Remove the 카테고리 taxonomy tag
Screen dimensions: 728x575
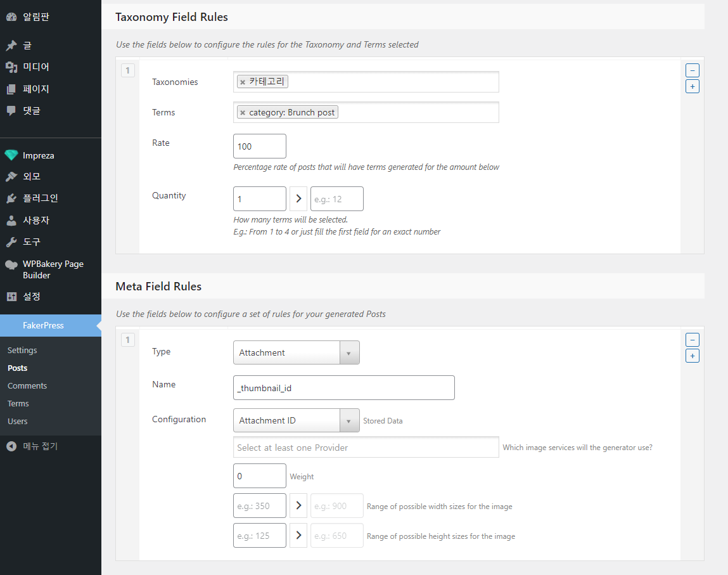[x=243, y=82]
